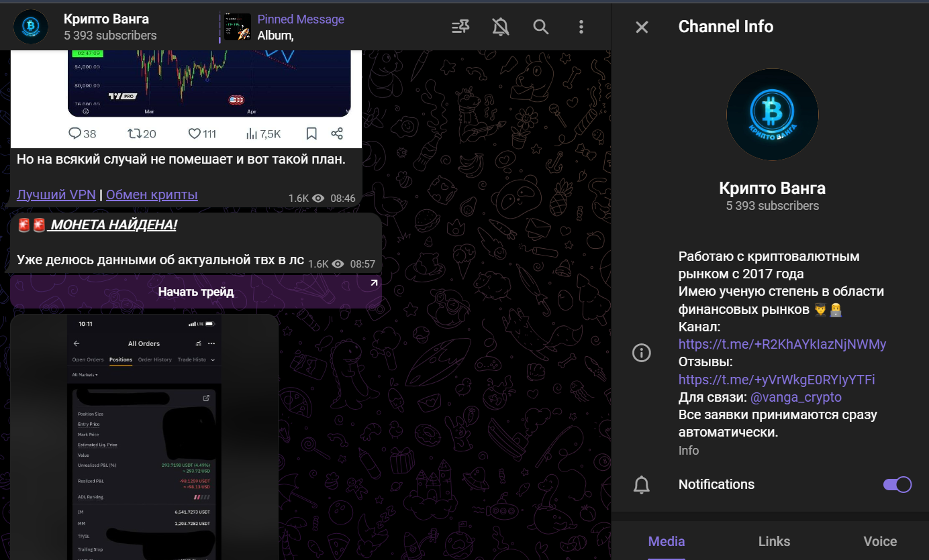Open the Обмен крипты link
The width and height of the screenshot is (929, 560).
pyautogui.click(x=152, y=195)
